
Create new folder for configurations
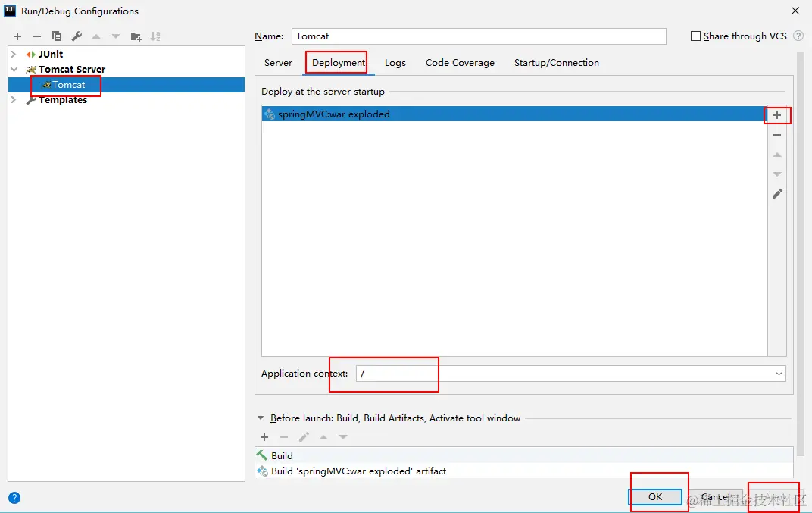[x=136, y=36]
